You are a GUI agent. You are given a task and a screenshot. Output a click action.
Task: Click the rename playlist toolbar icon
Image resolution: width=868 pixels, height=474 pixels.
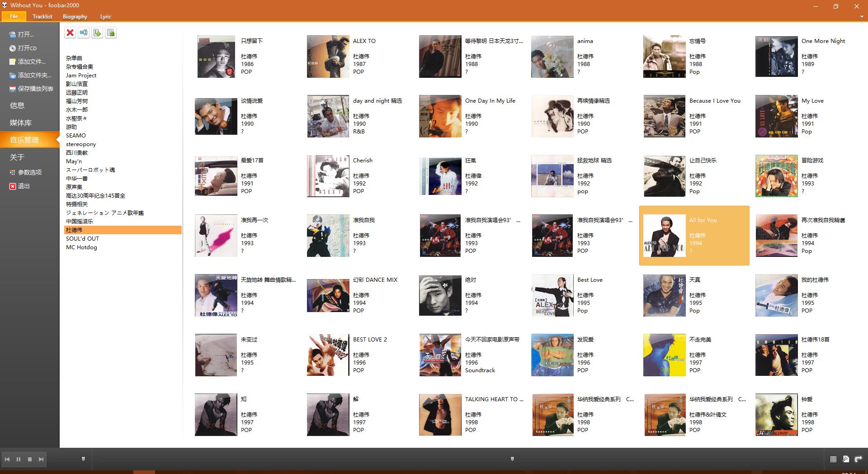click(84, 33)
